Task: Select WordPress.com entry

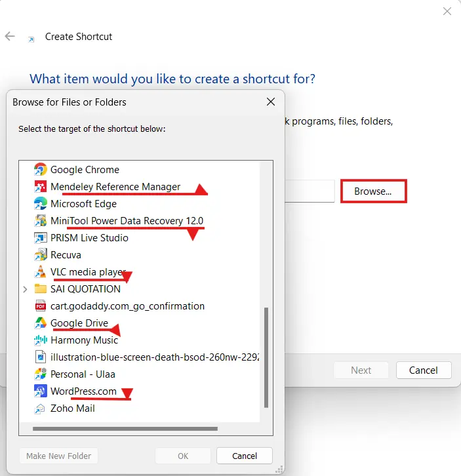Action: pyautogui.click(x=83, y=391)
